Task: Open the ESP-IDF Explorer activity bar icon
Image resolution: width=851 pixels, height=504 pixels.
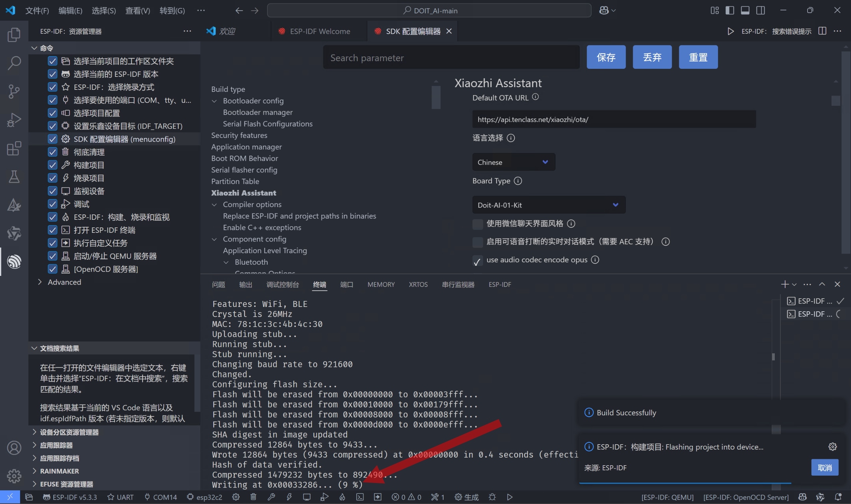Action: click(x=14, y=262)
